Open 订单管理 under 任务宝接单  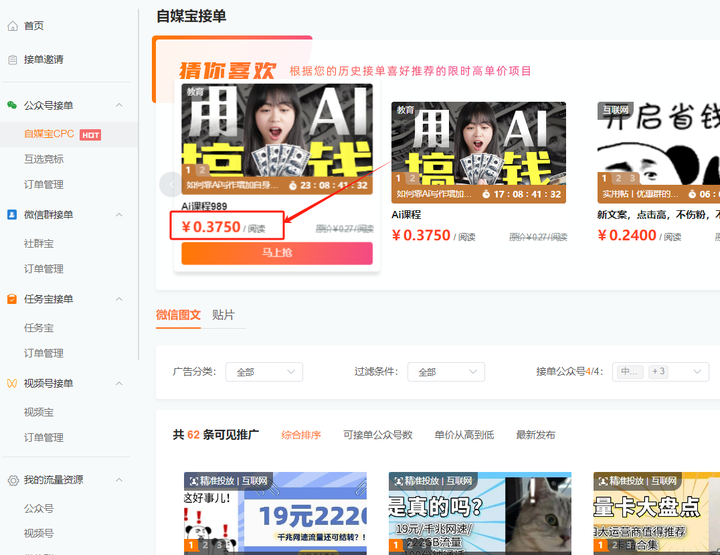pyautogui.click(x=44, y=353)
